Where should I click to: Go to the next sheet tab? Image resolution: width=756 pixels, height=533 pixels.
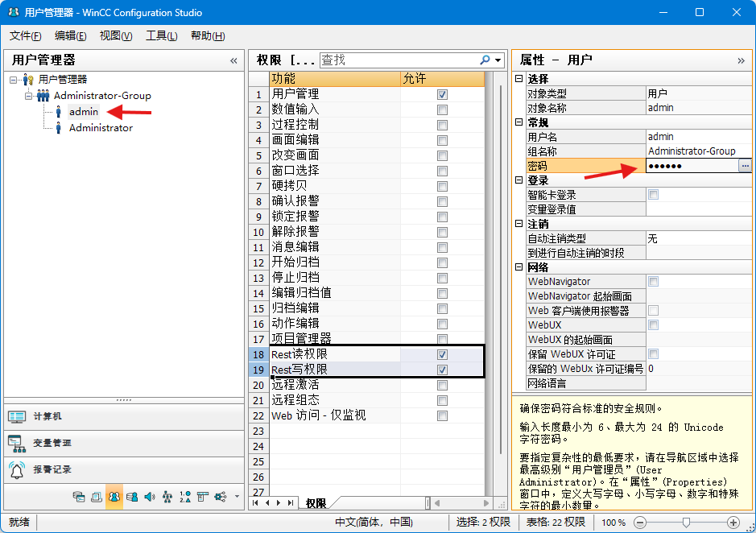(x=279, y=503)
